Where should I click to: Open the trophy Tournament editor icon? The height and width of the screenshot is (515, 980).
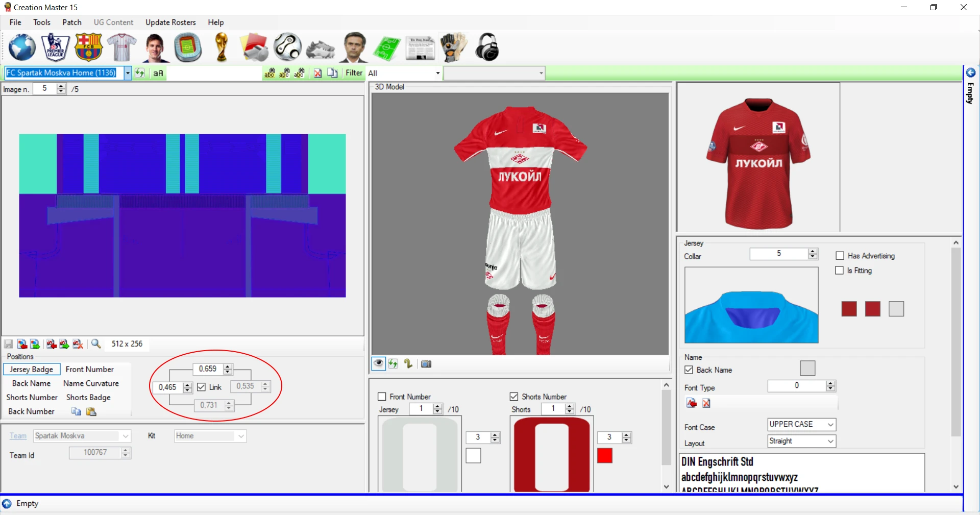pos(221,47)
